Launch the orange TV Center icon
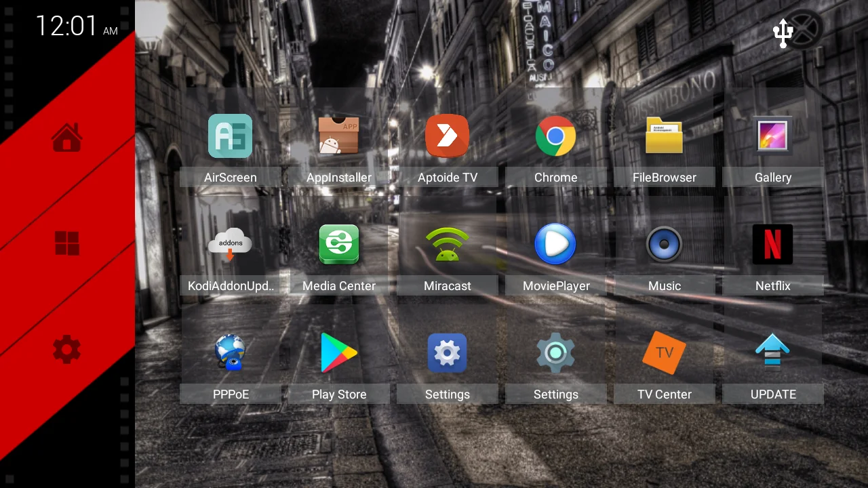The image size is (868, 488). (x=664, y=352)
